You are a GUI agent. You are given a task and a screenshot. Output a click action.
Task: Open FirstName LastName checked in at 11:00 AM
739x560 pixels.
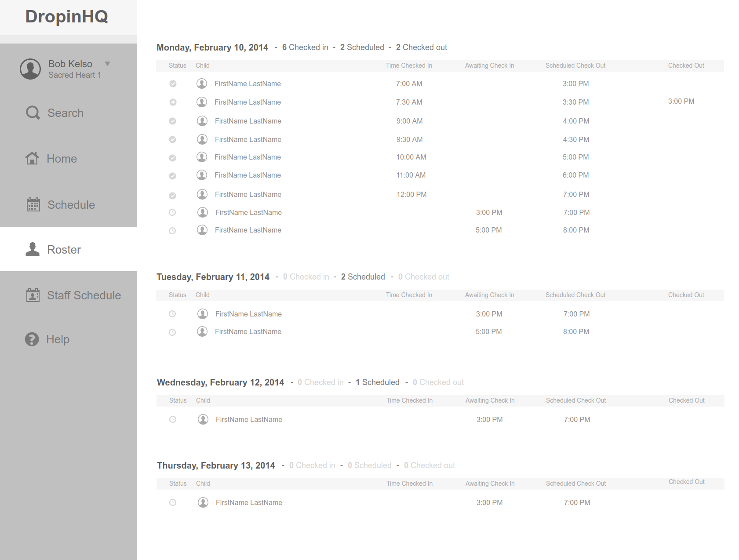point(248,175)
